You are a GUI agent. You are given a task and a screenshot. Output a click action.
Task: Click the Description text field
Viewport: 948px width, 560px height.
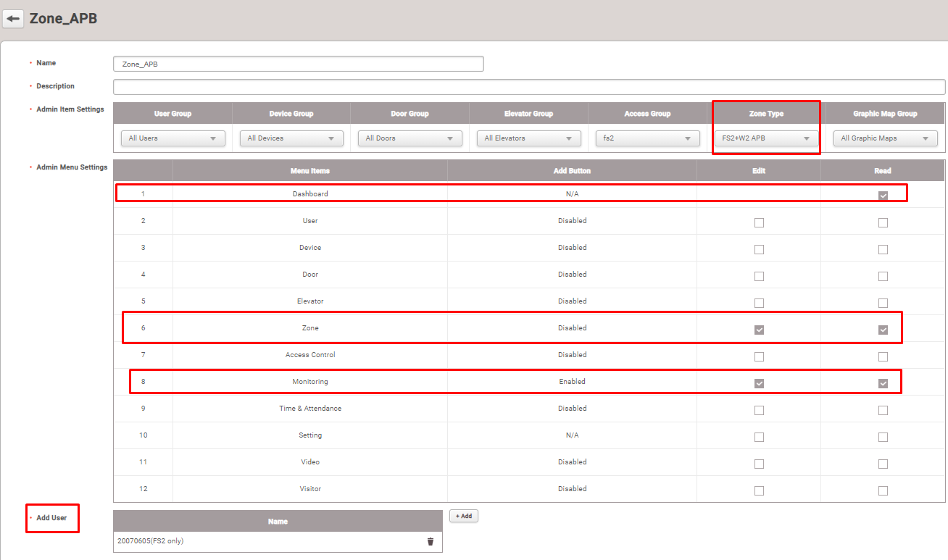pos(529,87)
